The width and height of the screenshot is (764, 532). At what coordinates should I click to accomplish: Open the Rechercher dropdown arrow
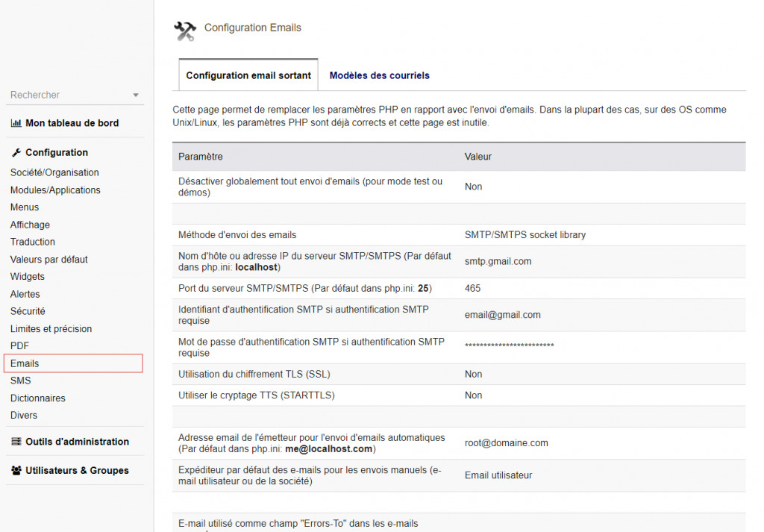[x=135, y=96]
